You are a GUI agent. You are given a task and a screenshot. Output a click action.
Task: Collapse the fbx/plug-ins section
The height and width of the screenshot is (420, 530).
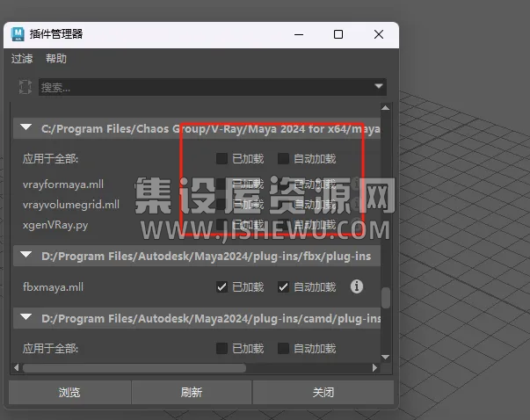26,255
